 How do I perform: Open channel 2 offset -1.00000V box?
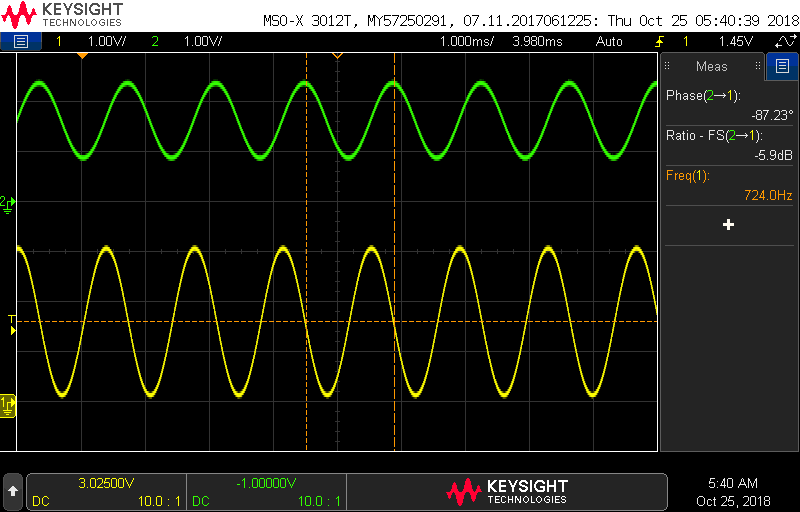pos(266,492)
